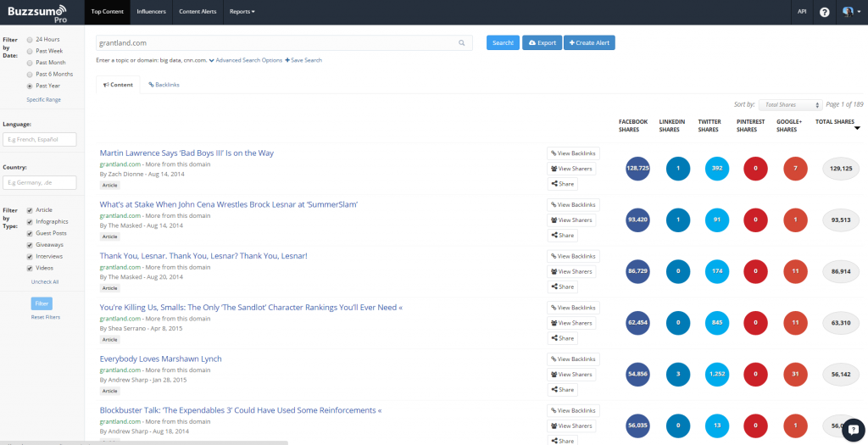Click the BuzzSumo Pro logo
This screenshot has width=868, height=445.
point(37,13)
